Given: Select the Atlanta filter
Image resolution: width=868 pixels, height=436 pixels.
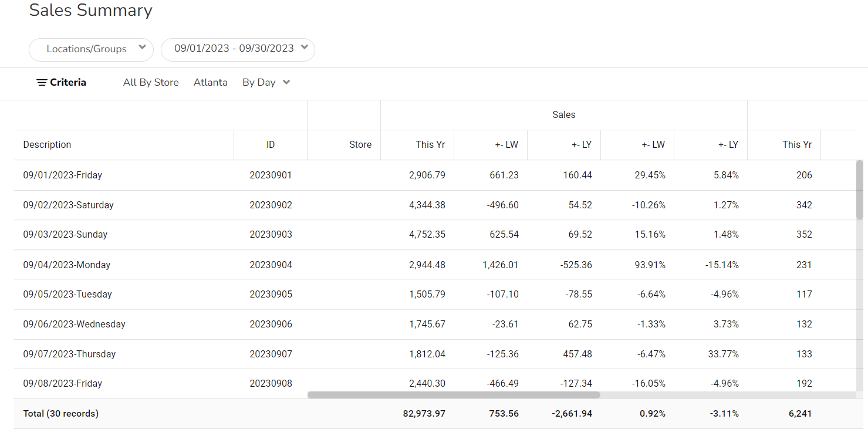Looking at the screenshot, I should click(210, 83).
